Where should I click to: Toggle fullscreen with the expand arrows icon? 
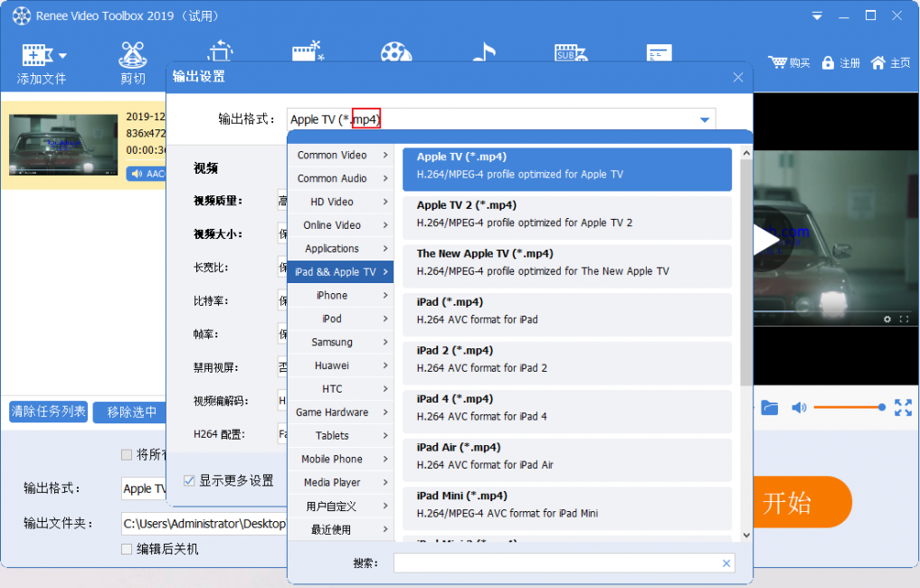(903, 407)
